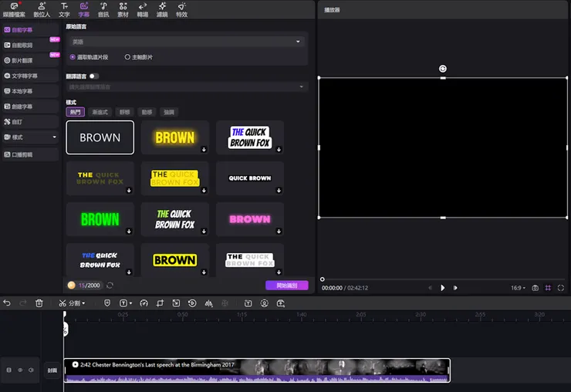Viewport: 571px width, 392px height.
Task: Toggle the 翻譯語言 translation switch
Action: tap(94, 76)
